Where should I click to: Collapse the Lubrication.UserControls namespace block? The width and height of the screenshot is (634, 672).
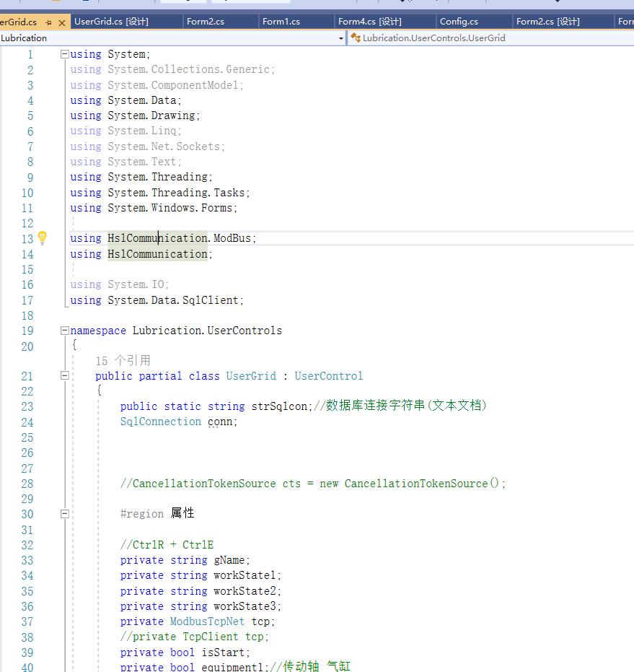(65, 331)
